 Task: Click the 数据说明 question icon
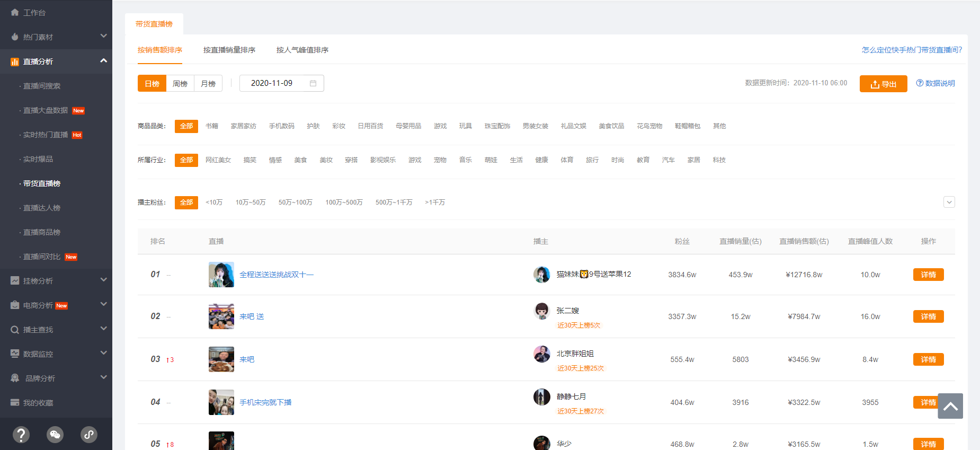tap(920, 83)
